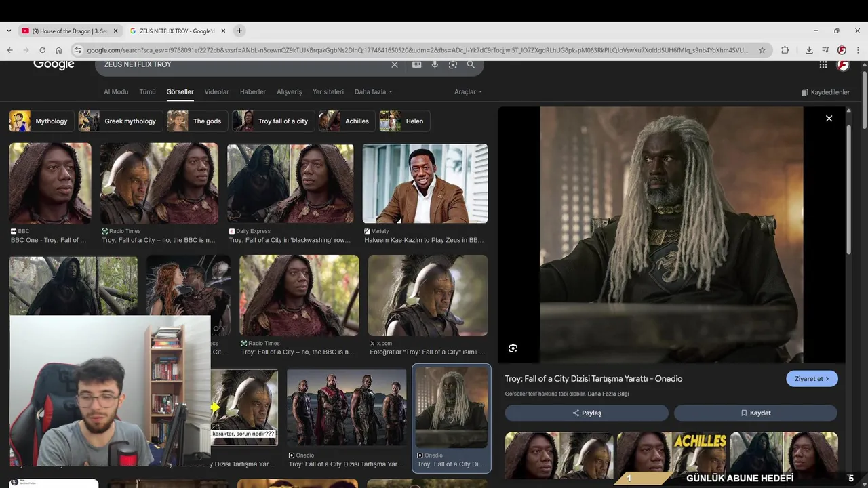Click the magnifier search submit icon
Viewport: 868px width, 488px height.
coord(471,64)
